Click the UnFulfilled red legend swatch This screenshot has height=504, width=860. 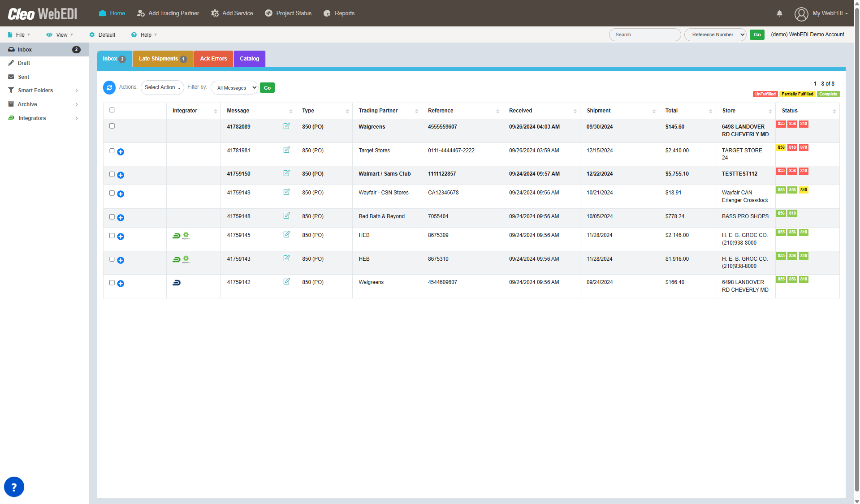pos(765,94)
